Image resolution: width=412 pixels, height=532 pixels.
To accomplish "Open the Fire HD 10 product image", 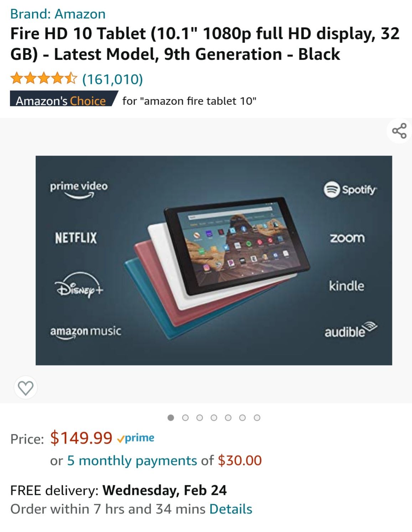I will pos(214,260).
